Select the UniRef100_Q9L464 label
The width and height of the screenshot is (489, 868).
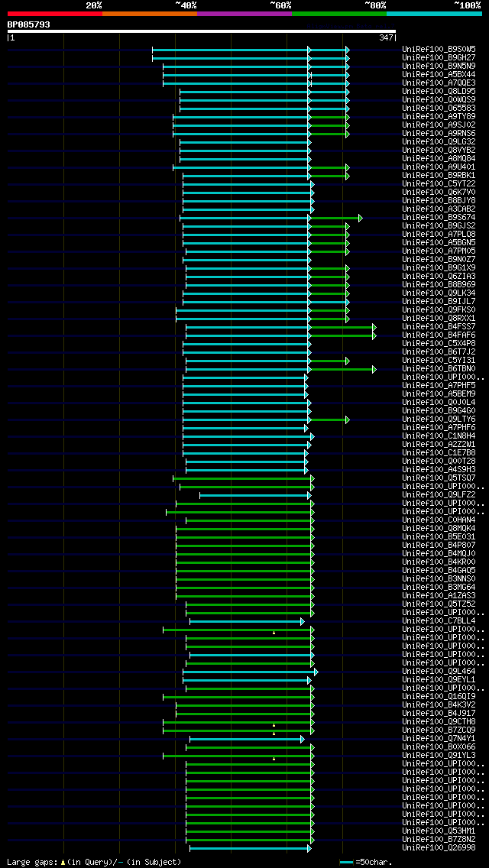pos(439,670)
